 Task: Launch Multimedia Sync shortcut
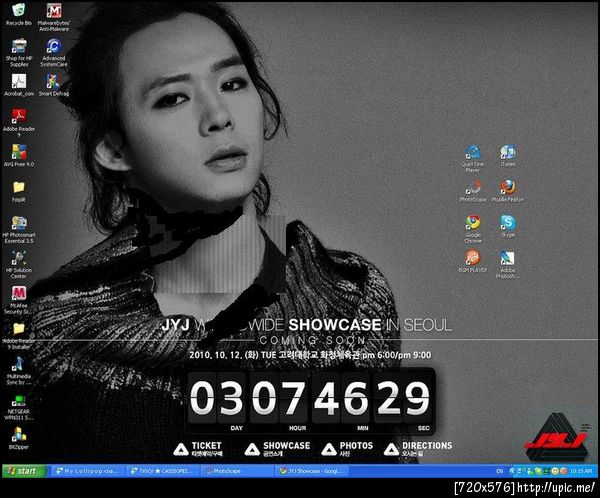coord(19,371)
